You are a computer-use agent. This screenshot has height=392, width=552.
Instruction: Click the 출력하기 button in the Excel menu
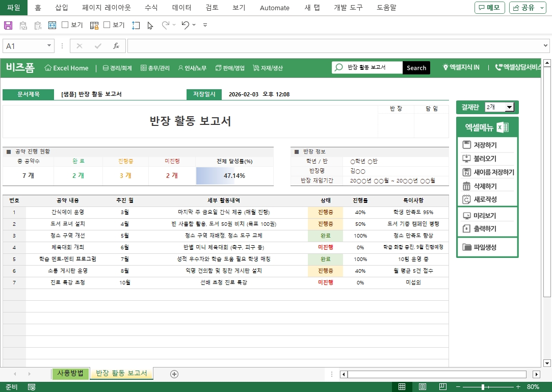pyautogui.click(x=485, y=229)
